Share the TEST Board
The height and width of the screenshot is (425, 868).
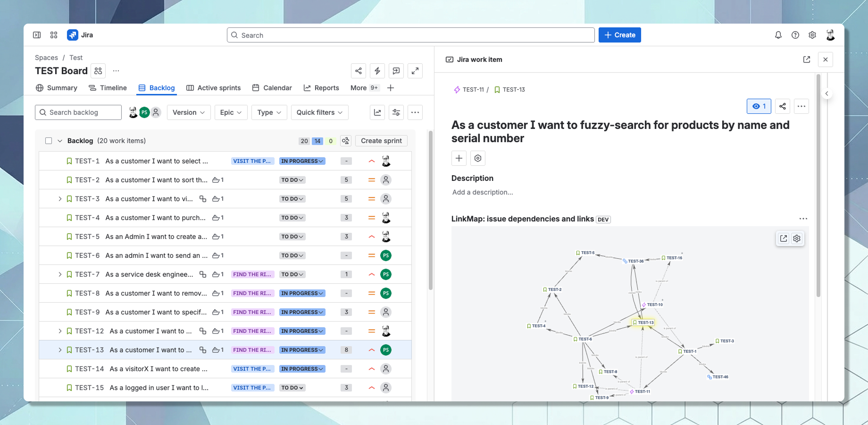click(x=359, y=71)
